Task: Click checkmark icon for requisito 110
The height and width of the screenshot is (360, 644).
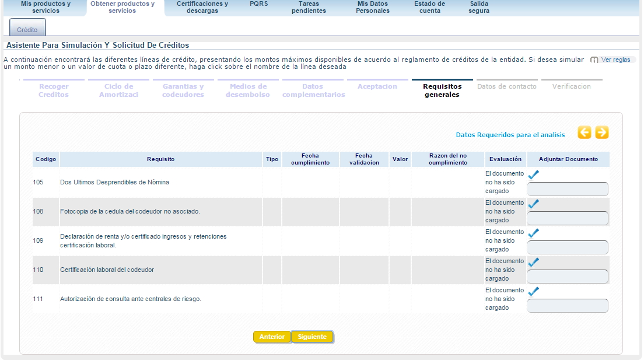Action: coord(533,262)
